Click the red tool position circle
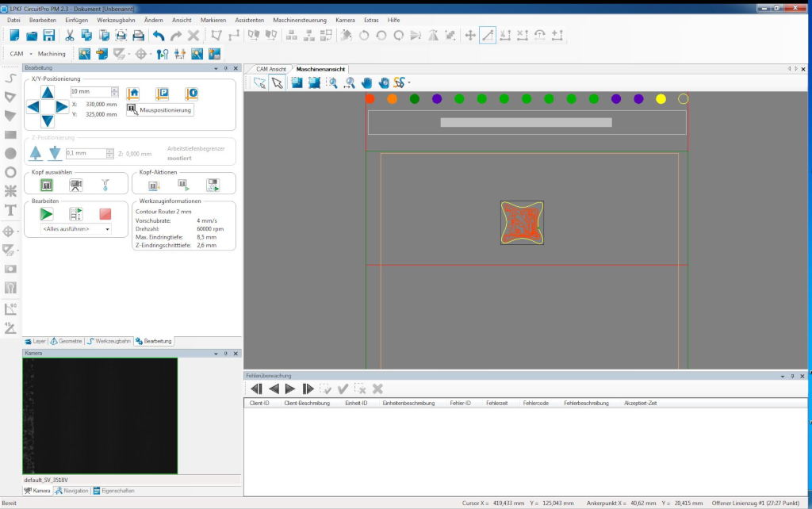 click(x=370, y=99)
